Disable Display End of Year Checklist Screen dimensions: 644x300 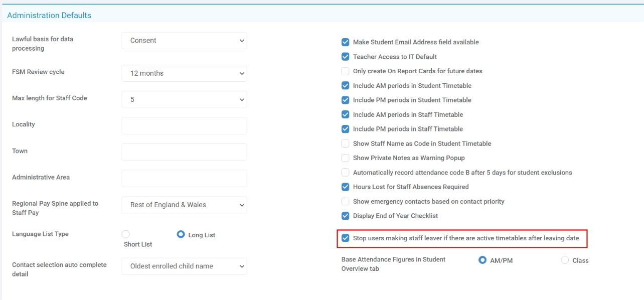(x=345, y=216)
